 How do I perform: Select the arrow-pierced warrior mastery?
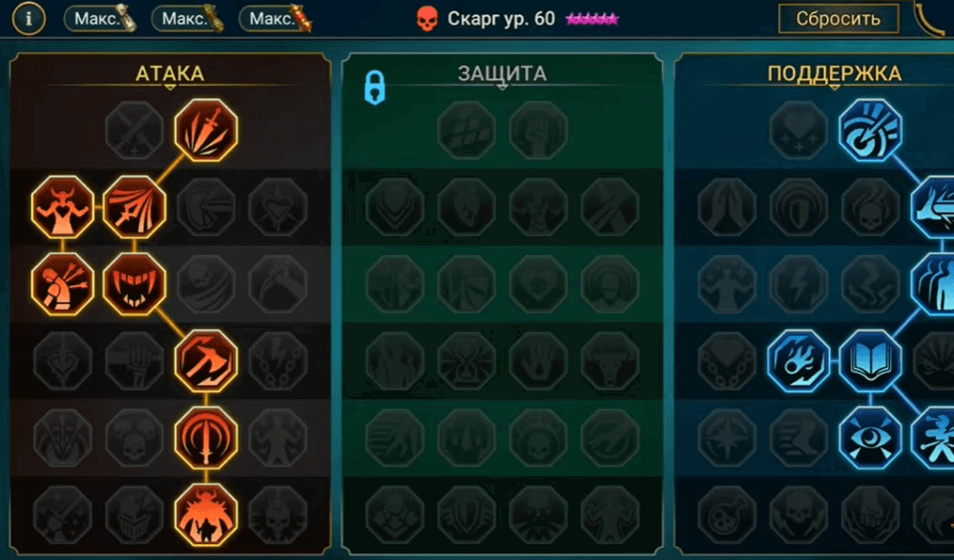pyautogui.click(x=63, y=284)
